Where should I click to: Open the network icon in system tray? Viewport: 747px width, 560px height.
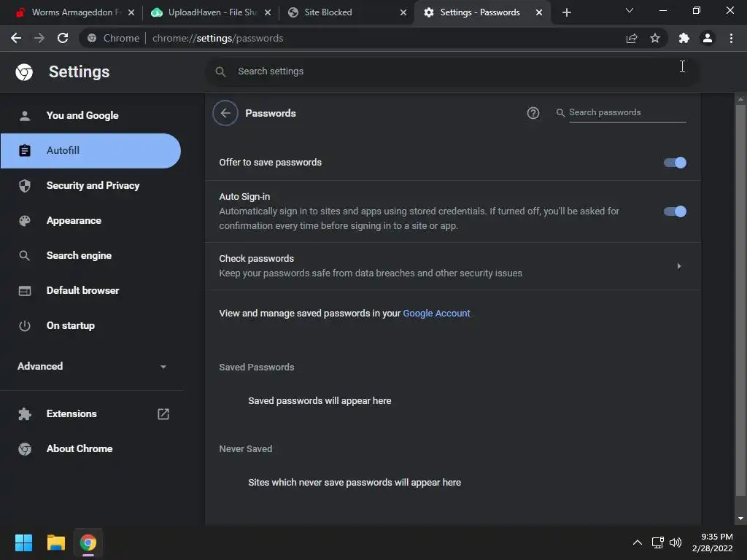[658, 542]
